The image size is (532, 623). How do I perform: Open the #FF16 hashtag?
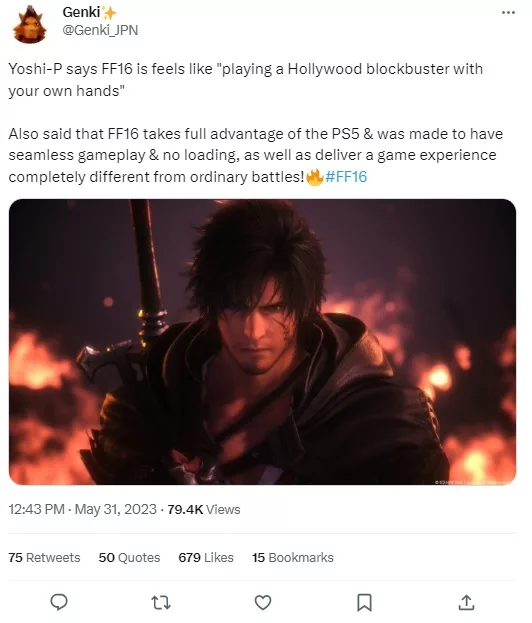point(346,176)
